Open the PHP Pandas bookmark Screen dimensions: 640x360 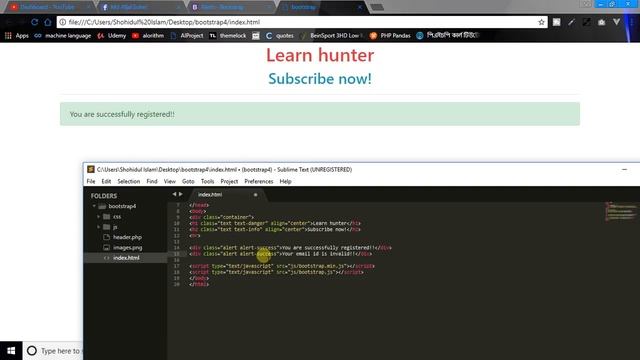tap(390, 36)
